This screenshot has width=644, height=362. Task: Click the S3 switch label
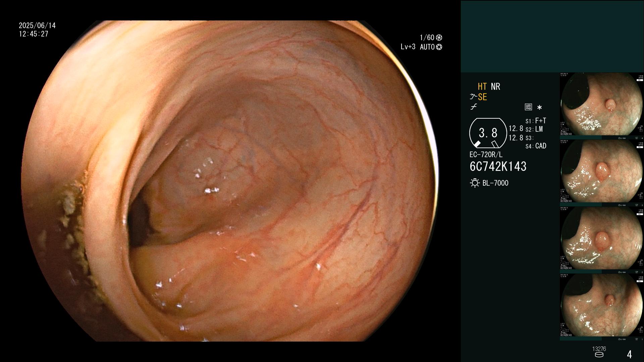[529, 138]
